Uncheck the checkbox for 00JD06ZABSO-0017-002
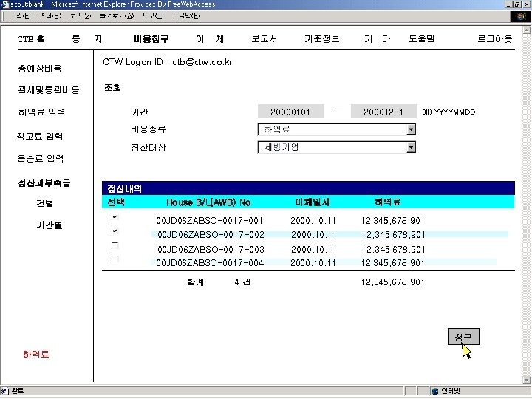Image resolution: width=532 pixels, height=399 pixels. [115, 231]
